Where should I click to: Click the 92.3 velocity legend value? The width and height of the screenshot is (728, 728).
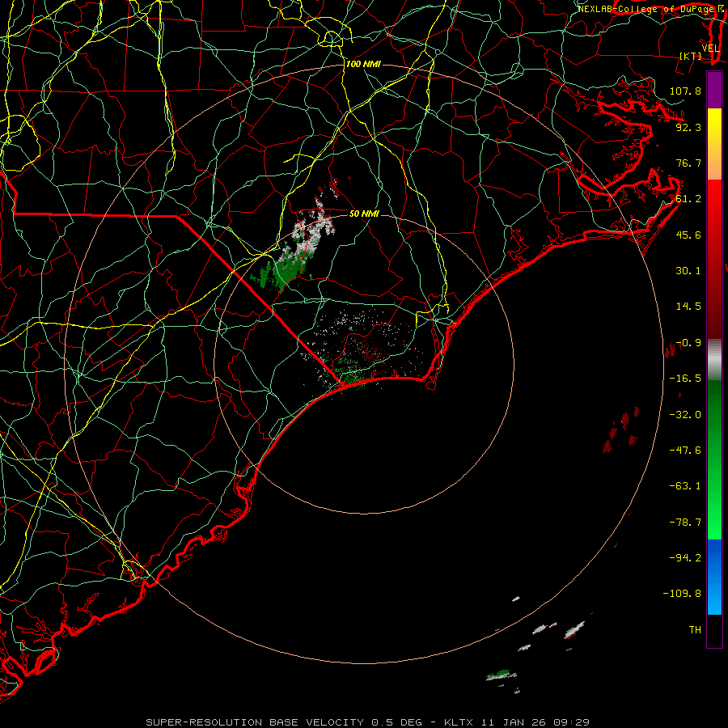point(688,127)
